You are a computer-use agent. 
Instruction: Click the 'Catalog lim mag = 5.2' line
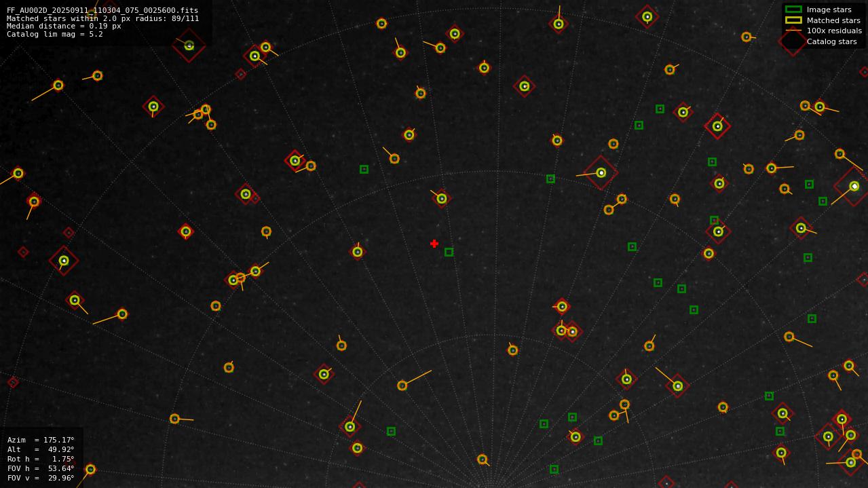point(55,34)
